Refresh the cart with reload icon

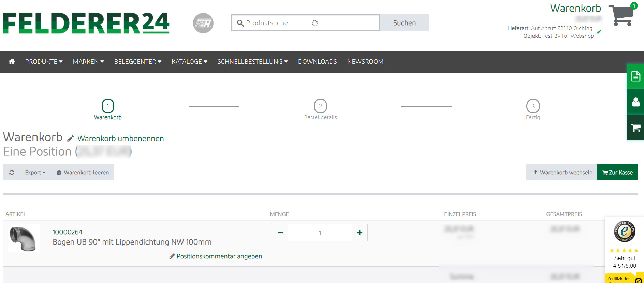12,172
